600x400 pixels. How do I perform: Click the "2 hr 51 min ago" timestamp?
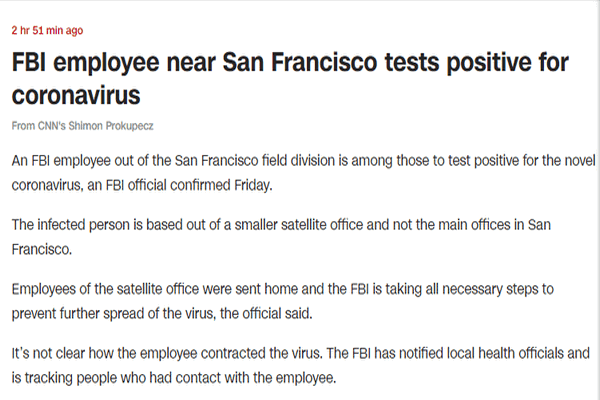pos(48,31)
